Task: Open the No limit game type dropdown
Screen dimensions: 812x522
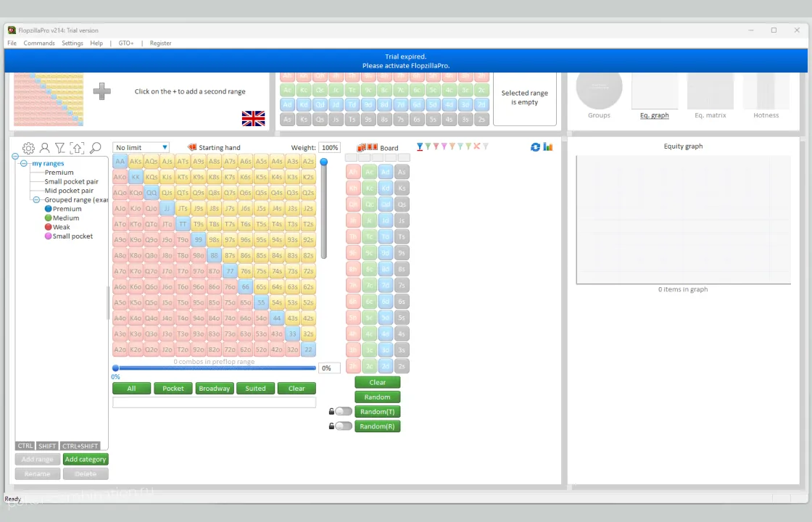Action: click(x=141, y=147)
